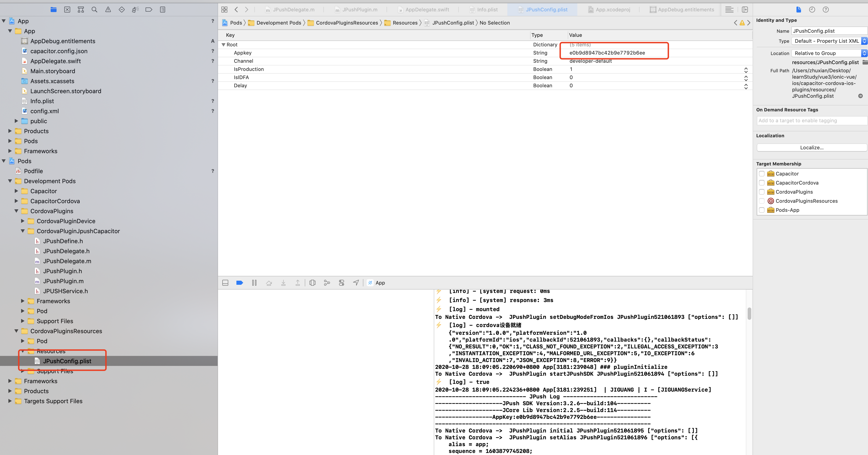Toggle Pods-App target membership checkbox
868x455 pixels.
coord(761,210)
